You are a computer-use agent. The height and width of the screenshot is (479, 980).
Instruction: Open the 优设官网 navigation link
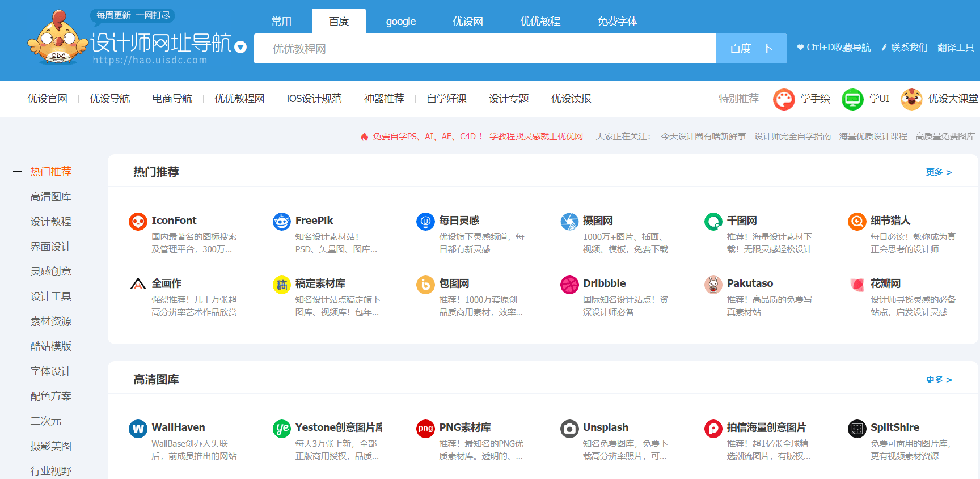[48, 99]
